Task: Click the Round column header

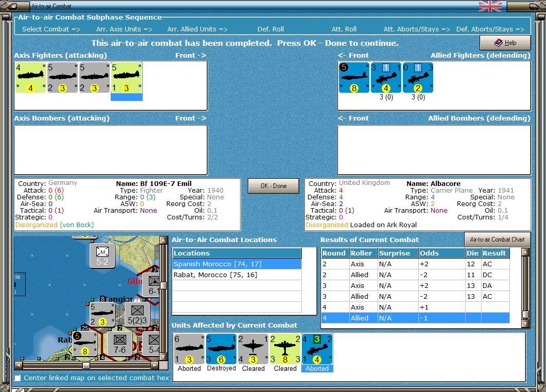Action: point(335,253)
